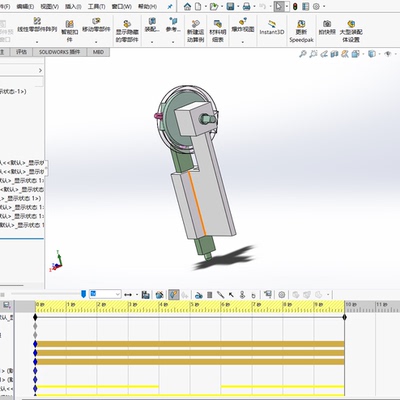Click 智能扣件 (Smart Fasteners)
Viewport: 400px width, 400px height.
tap(69, 31)
